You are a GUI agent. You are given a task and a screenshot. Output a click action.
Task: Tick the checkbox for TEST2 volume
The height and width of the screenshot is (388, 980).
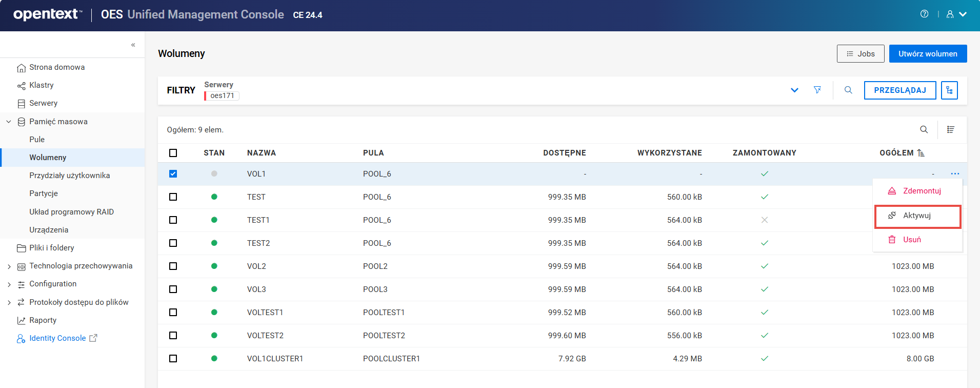point(173,243)
